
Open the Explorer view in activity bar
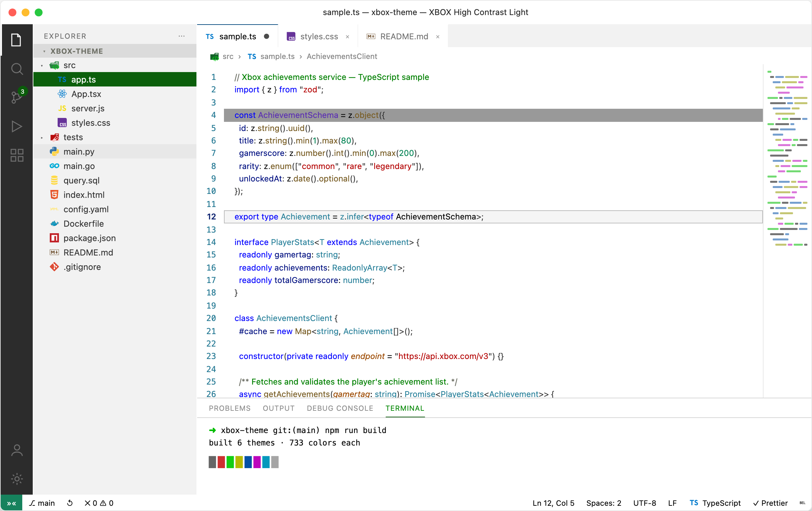coord(16,40)
